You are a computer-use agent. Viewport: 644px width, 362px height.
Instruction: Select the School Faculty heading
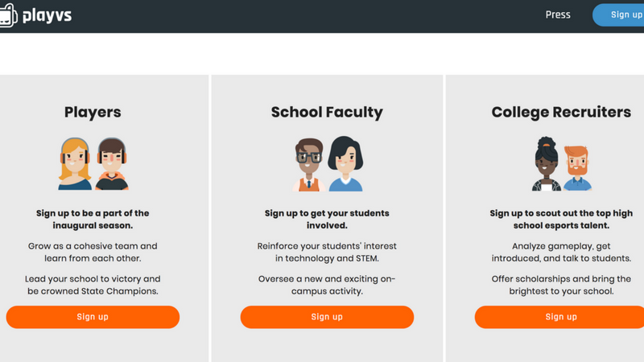click(x=327, y=112)
